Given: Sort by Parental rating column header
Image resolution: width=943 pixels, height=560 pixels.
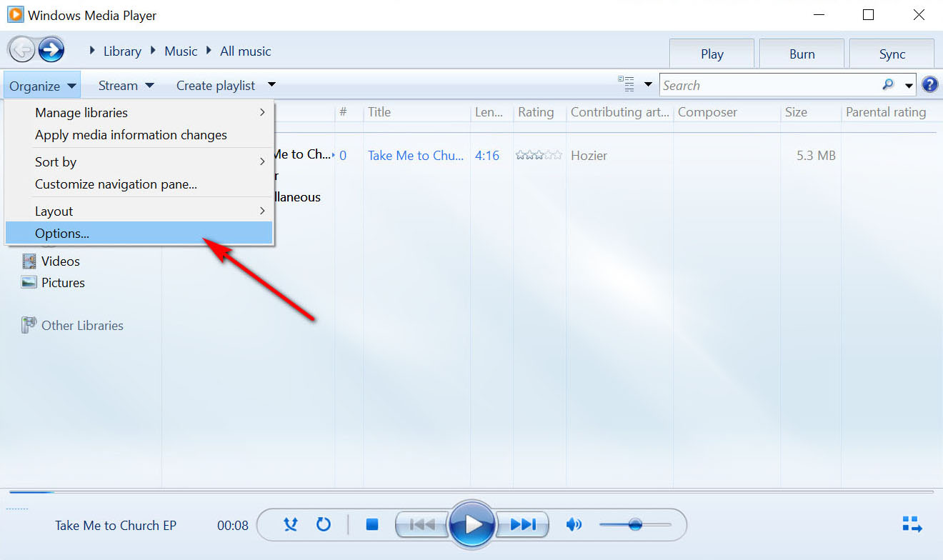Looking at the screenshot, I should tap(889, 112).
